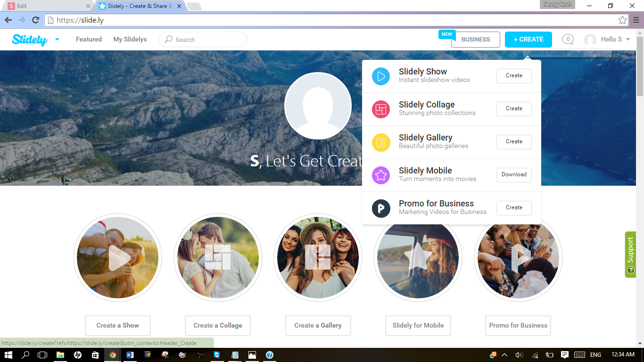This screenshot has width=644, height=362.
Task: Select Promo for Business menu title
Action: pyautogui.click(x=436, y=204)
